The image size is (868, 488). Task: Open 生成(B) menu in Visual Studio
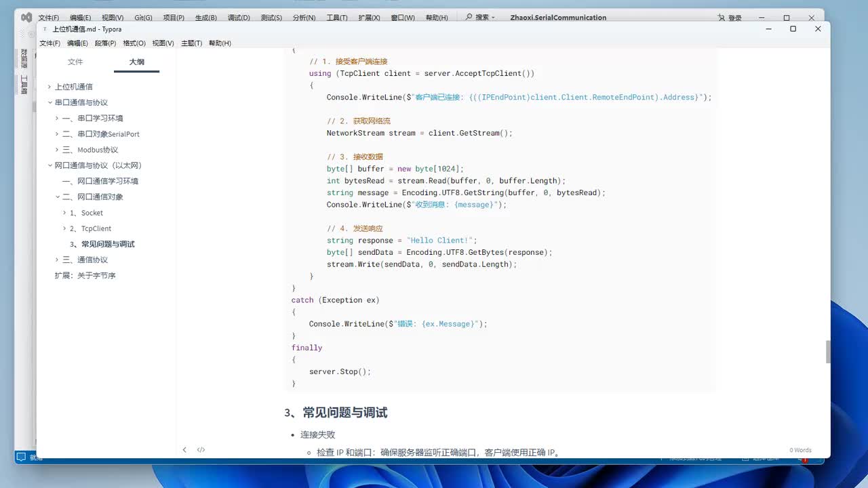tap(206, 18)
